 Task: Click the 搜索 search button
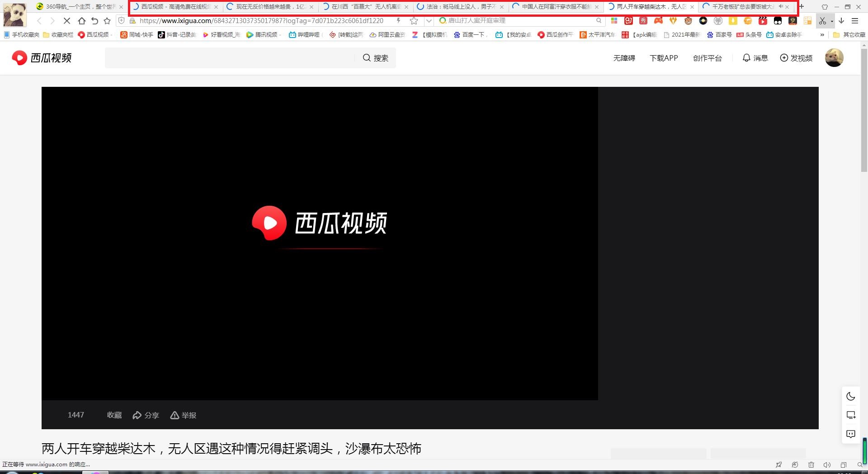tap(376, 58)
